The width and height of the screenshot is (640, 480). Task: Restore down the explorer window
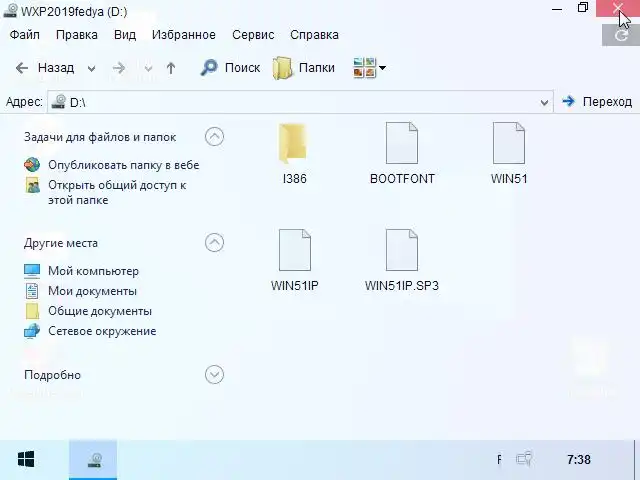pos(583,7)
